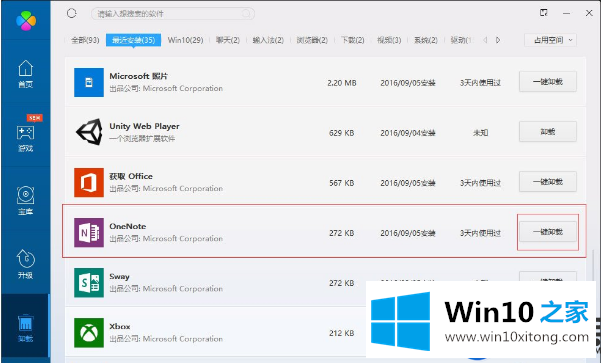Image resolution: width=601 pixels, height=363 pixels.
Task: Click the 获取 Office orange icon
Action: coord(89,182)
